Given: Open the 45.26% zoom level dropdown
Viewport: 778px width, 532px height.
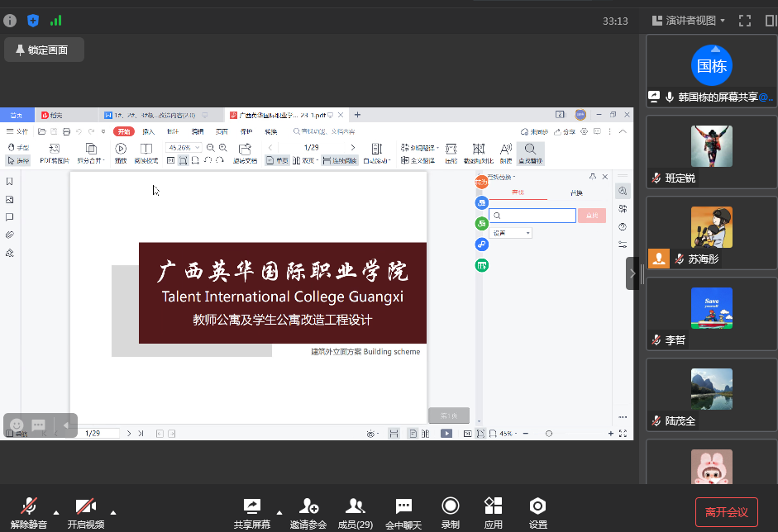Looking at the screenshot, I should coord(183,147).
